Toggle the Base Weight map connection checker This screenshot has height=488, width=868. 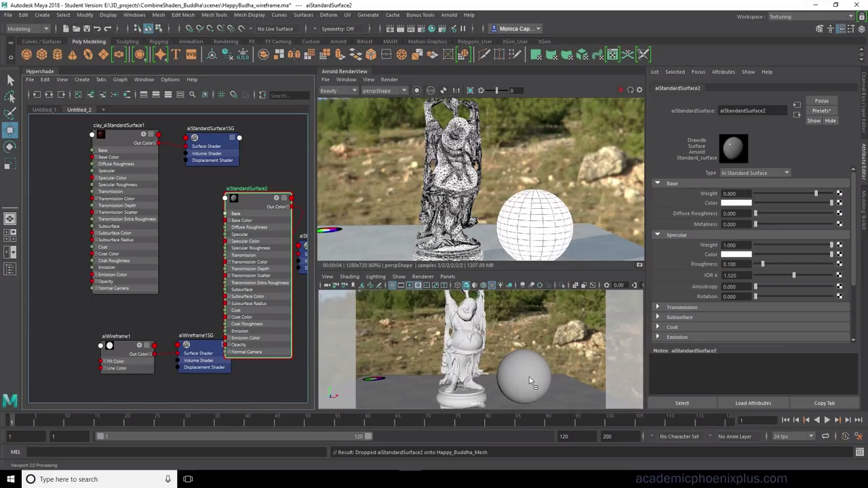(839, 194)
